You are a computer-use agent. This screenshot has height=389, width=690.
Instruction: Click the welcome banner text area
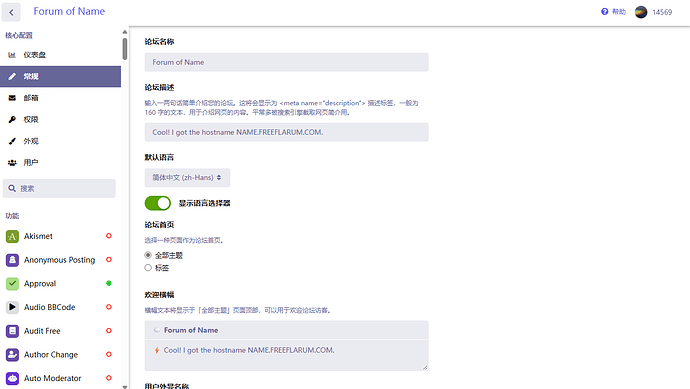pos(286,355)
